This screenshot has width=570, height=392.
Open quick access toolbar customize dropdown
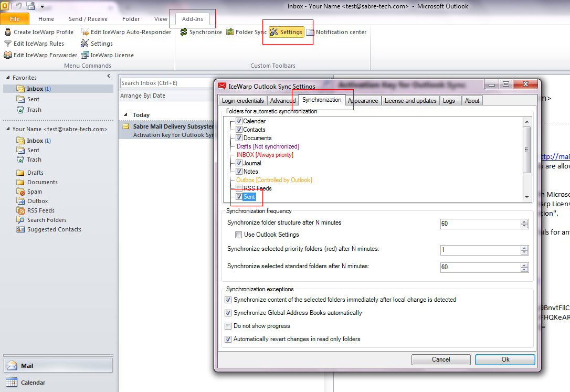pos(42,6)
